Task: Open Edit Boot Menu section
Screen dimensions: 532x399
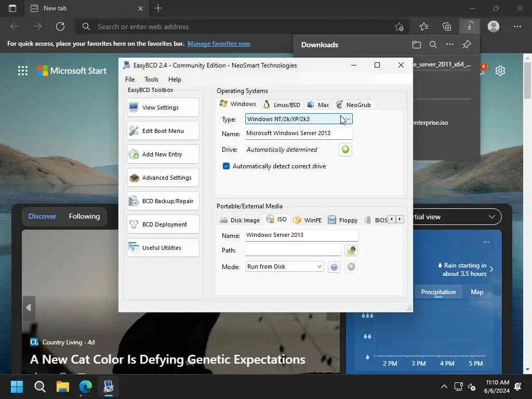Action: click(163, 131)
